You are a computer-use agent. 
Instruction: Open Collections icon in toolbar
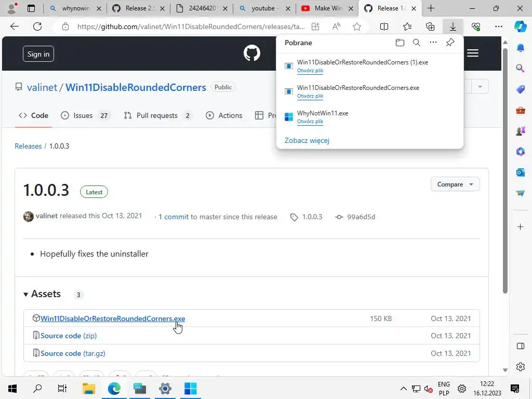[430, 26]
